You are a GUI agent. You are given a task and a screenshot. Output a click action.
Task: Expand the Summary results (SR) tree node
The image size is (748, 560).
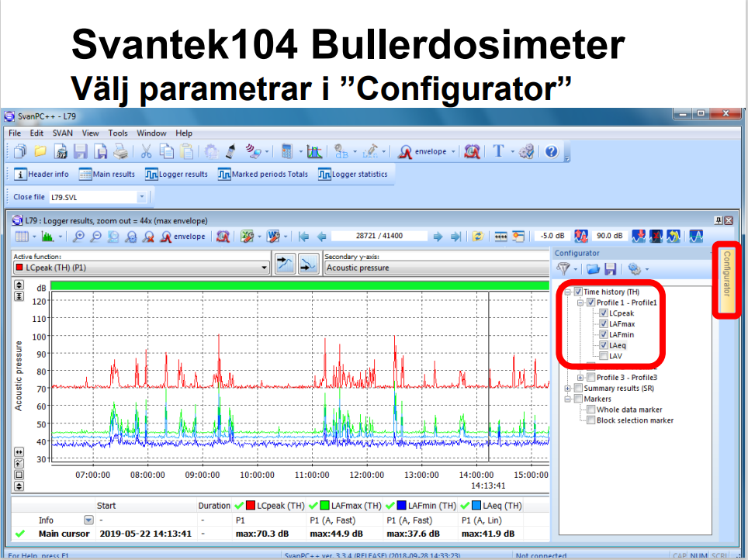click(x=567, y=388)
